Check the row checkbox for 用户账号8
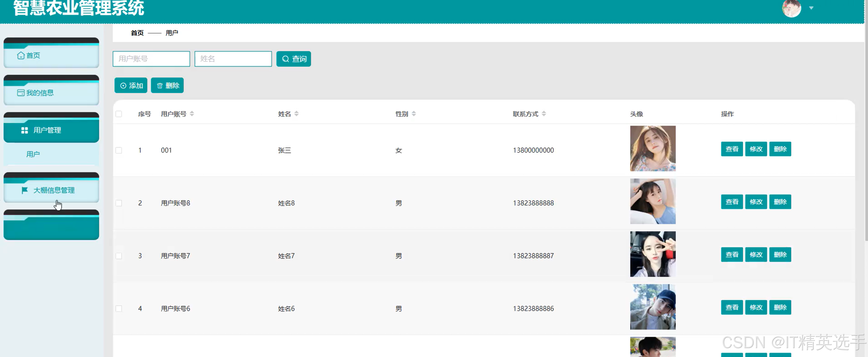The image size is (868, 357). click(119, 203)
